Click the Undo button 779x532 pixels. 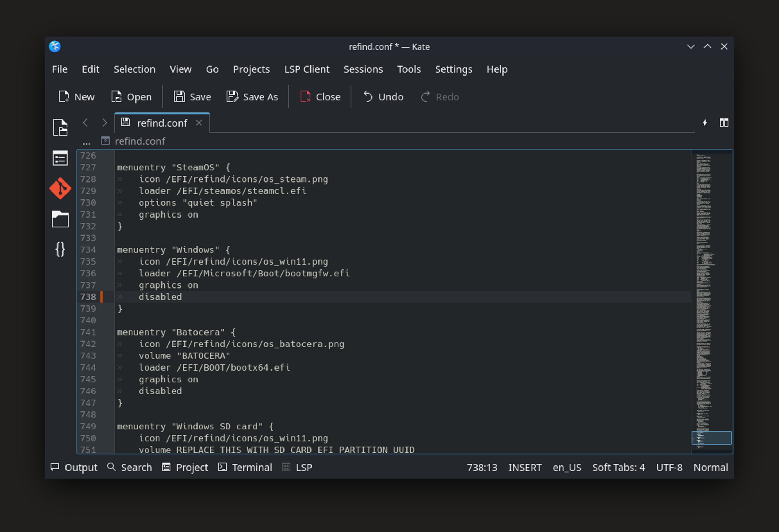pos(383,97)
